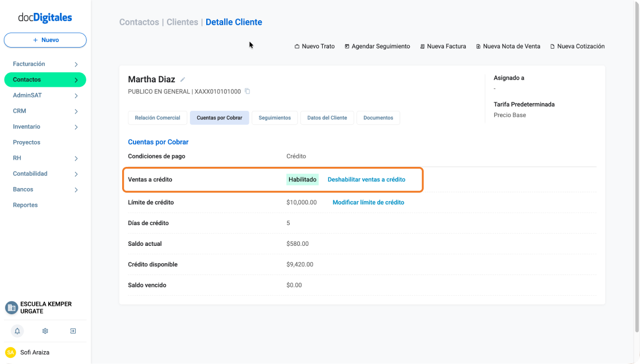Open the CRM sidebar label
Image resolution: width=640 pixels, height=364 pixels.
[x=19, y=111]
